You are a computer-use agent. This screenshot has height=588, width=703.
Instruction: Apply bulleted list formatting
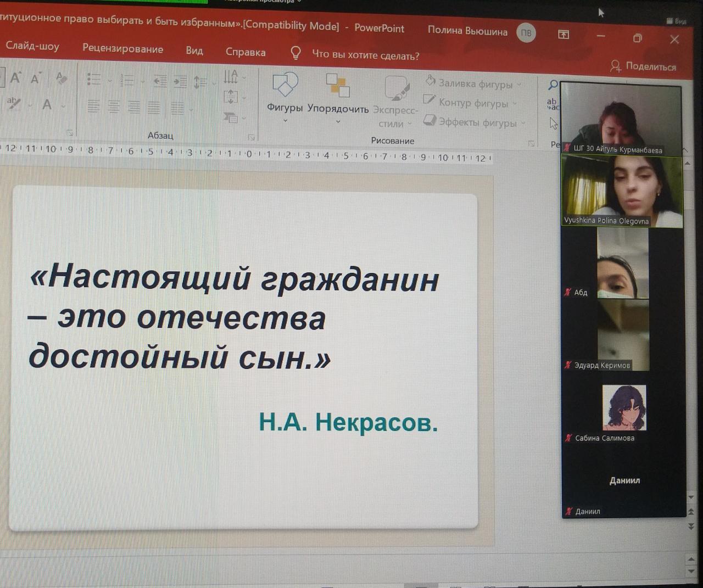[x=94, y=80]
